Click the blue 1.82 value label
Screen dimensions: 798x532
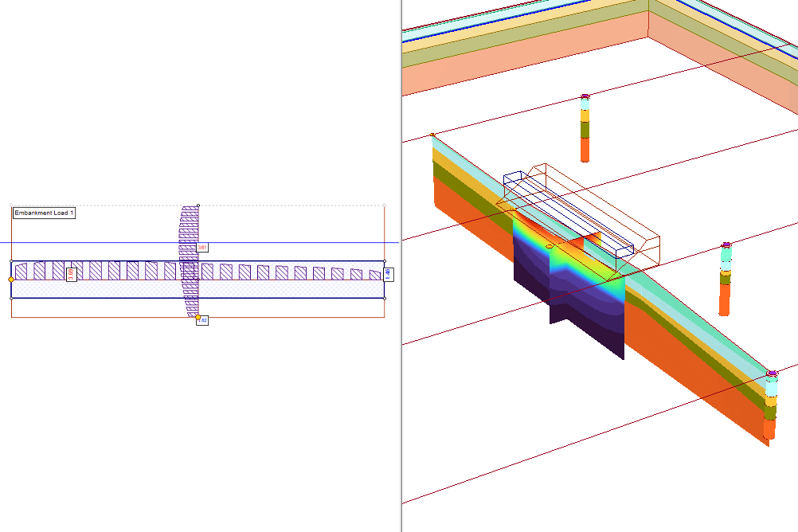point(202,320)
